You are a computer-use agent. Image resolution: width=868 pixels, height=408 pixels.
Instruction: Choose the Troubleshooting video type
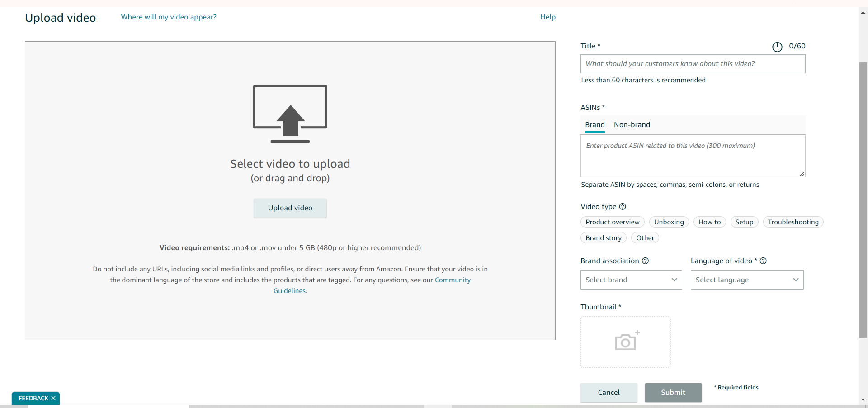tap(793, 222)
